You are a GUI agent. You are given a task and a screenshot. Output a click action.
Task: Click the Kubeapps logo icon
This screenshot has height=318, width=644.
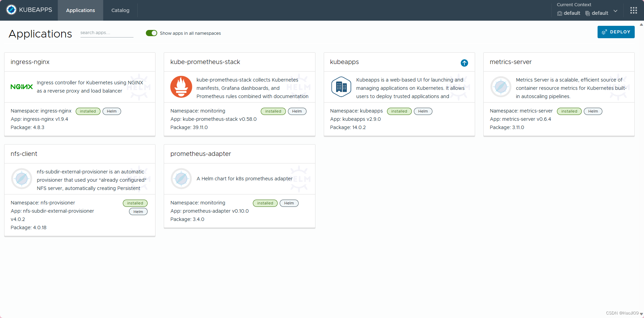tap(11, 10)
